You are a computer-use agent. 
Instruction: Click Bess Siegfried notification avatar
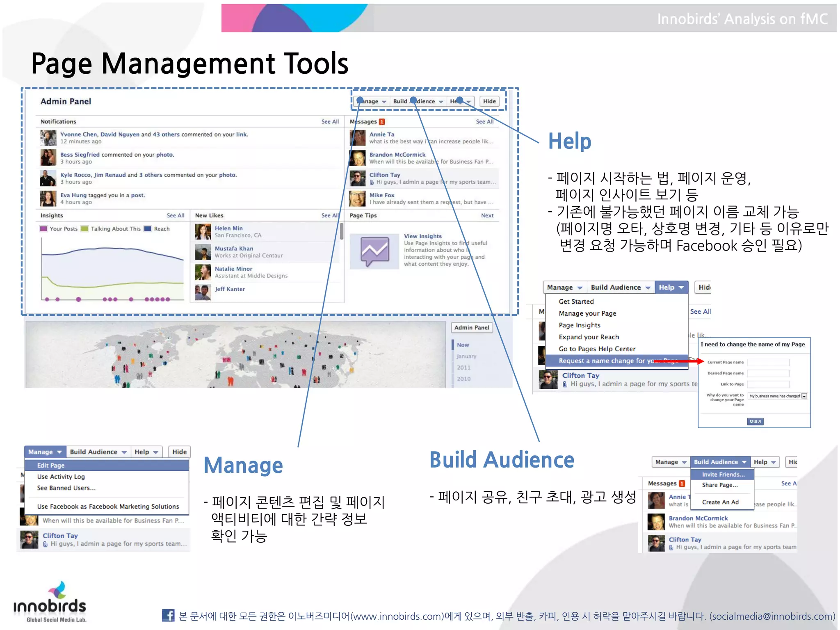[48, 158]
